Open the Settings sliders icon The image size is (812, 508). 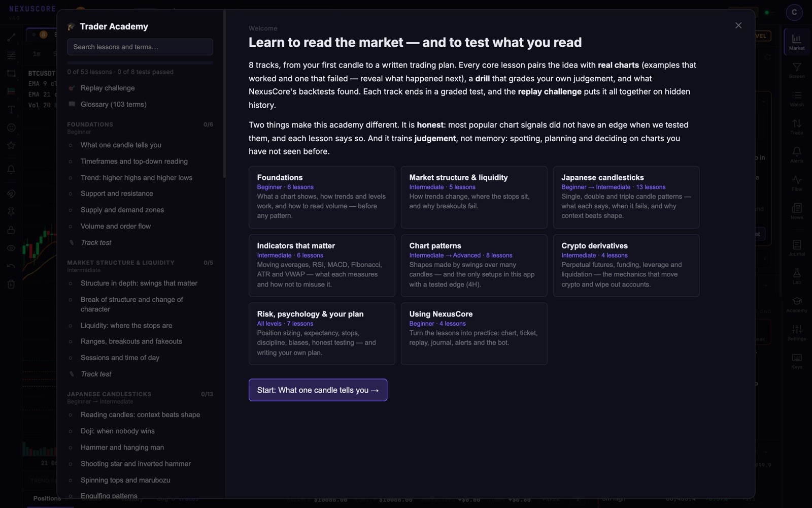click(796, 333)
